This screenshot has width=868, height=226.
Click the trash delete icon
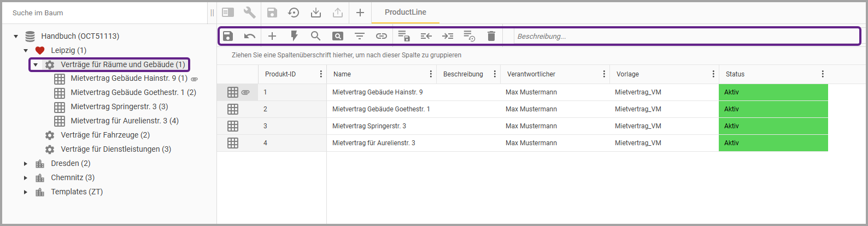click(491, 36)
